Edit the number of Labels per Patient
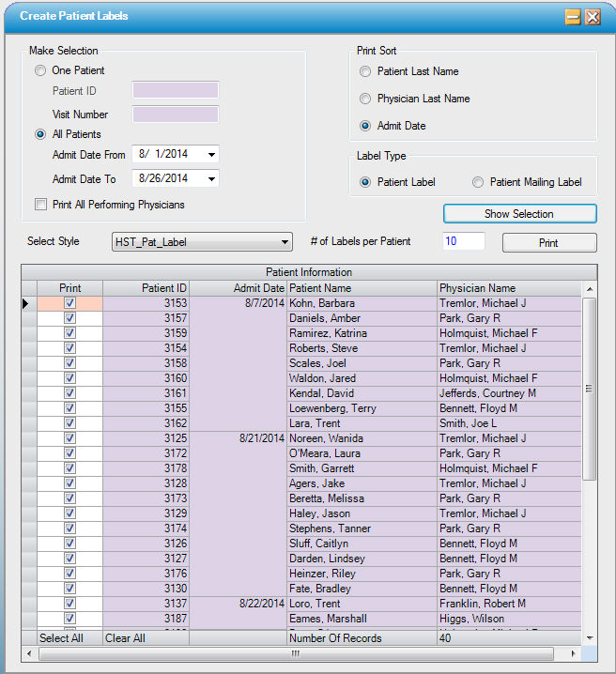Image resolution: width=616 pixels, height=674 pixels. pos(463,241)
